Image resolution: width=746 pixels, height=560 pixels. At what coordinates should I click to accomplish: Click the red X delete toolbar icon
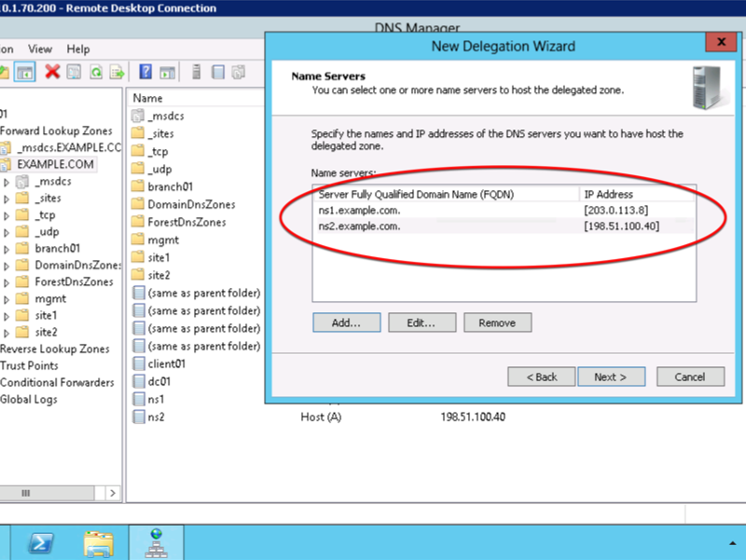tap(52, 73)
